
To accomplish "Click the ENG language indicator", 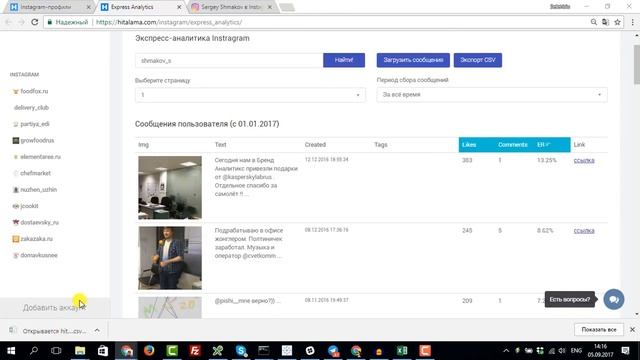I will tap(576, 351).
